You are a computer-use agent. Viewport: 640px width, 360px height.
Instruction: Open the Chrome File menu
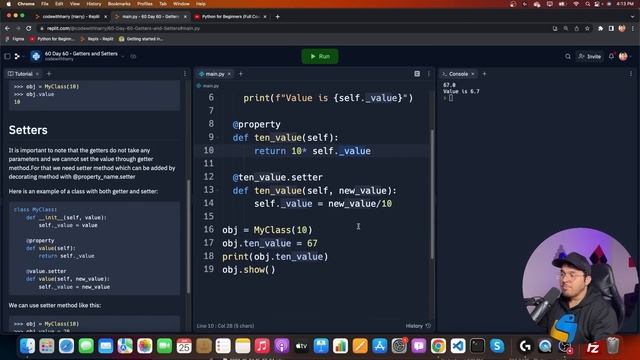point(45,4)
